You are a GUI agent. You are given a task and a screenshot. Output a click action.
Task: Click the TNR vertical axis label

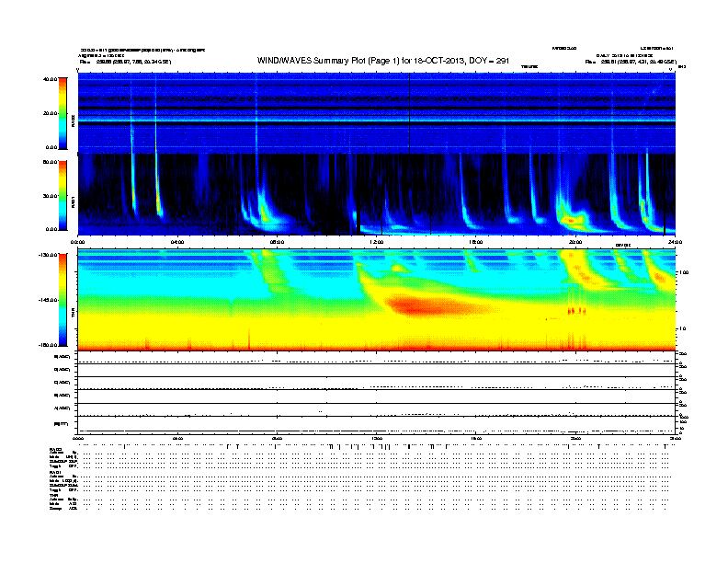(x=73, y=314)
